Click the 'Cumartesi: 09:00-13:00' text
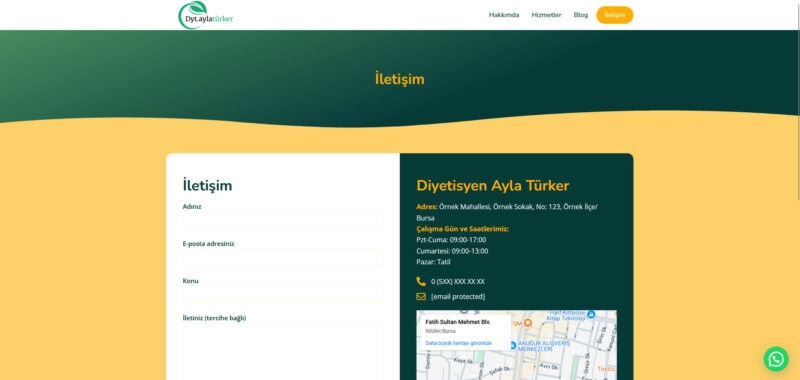 click(452, 251)
